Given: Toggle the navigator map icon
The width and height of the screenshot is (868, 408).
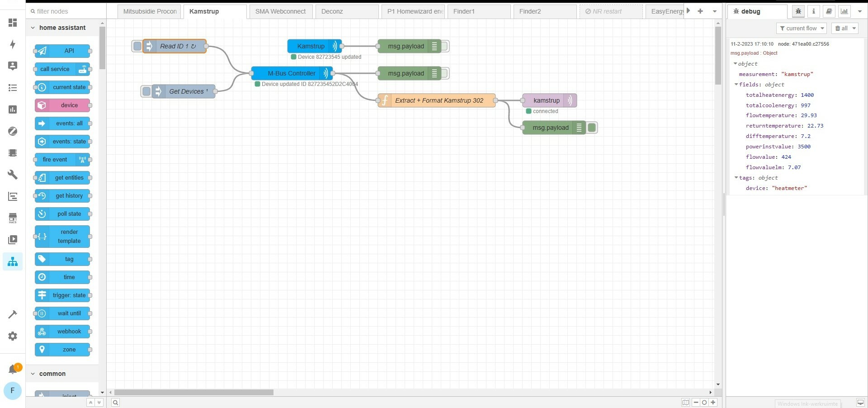Looking at the screenshot, I should point(686,403).
